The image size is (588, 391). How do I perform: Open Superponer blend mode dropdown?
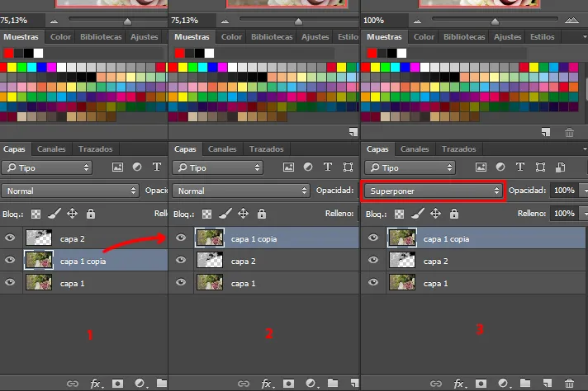click(x=433, y=191)
